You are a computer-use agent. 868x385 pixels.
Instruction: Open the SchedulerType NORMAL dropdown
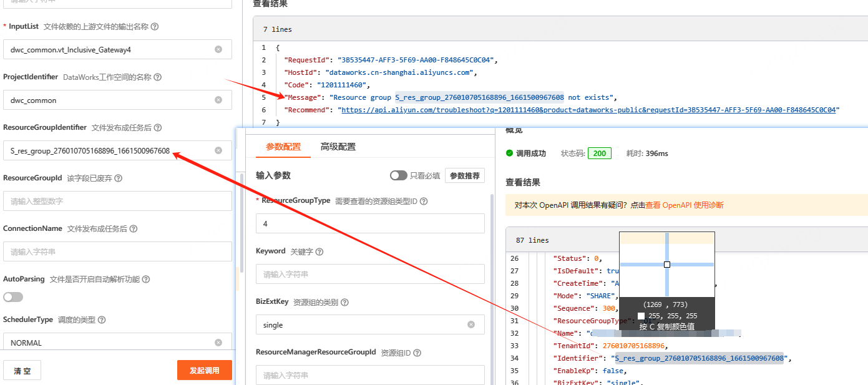pos(117,343)
